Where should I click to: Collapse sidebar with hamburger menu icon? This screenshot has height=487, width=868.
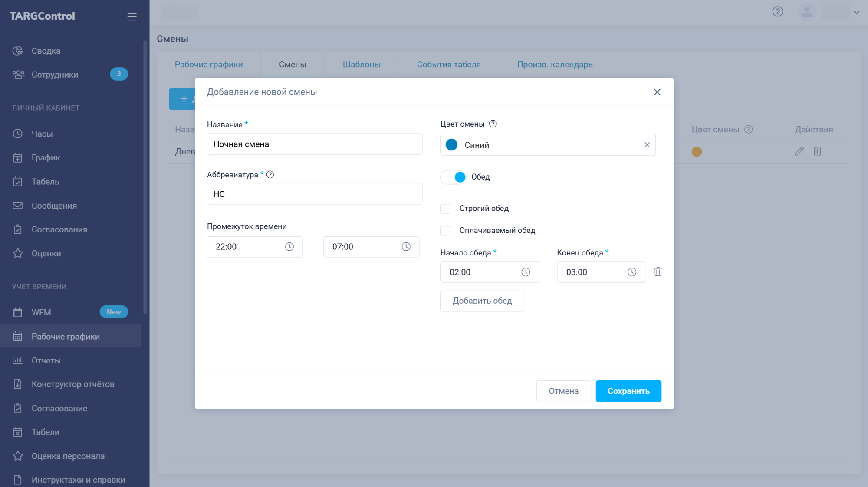point(132,16)
